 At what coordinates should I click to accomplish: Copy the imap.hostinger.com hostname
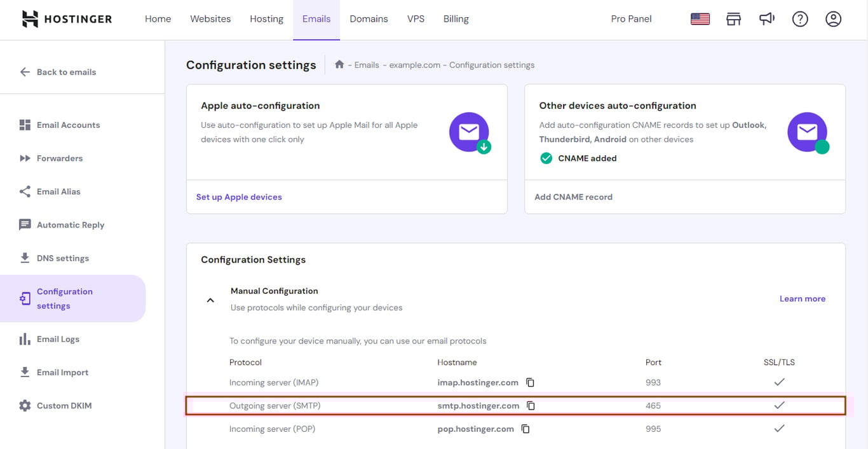coord(531,382)
